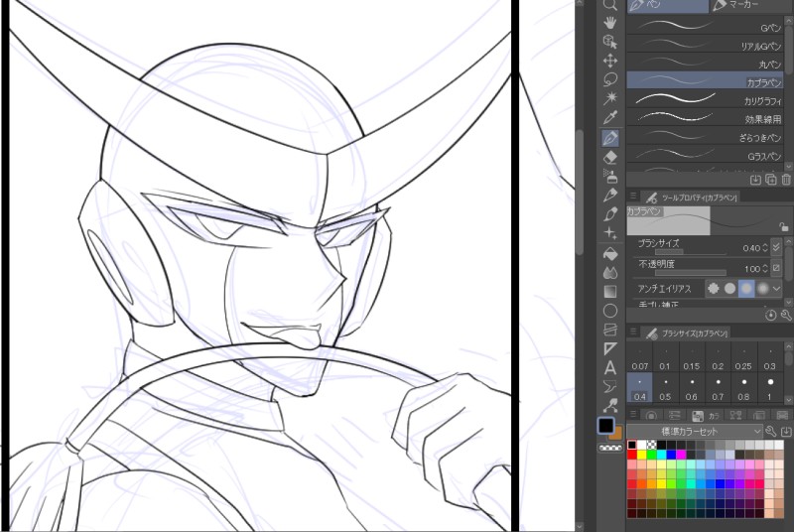The height and width of the screenshot is (532, 794).
Task: Select the Brush tool in toolbar
Action: point(610,214)
